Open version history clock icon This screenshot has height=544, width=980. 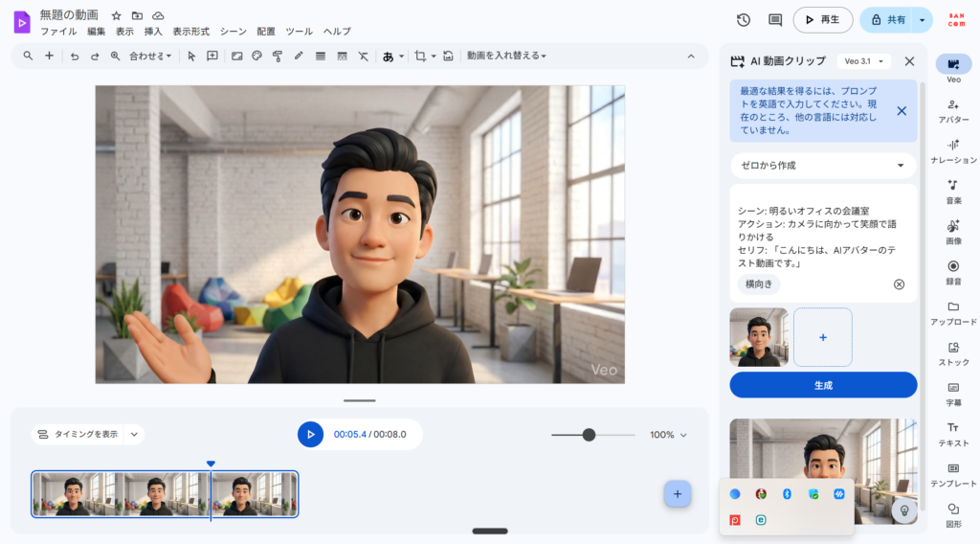coord(744,20)
